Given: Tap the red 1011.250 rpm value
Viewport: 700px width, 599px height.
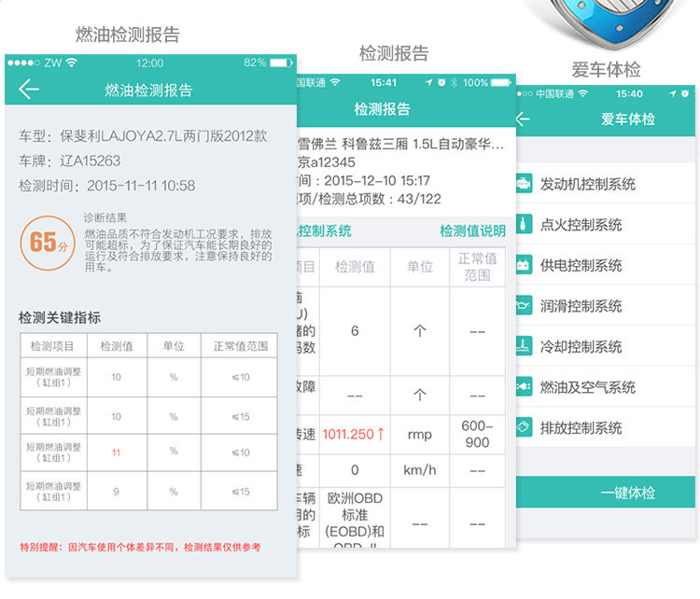Looking at the screenshot, I should coord(353,434).
